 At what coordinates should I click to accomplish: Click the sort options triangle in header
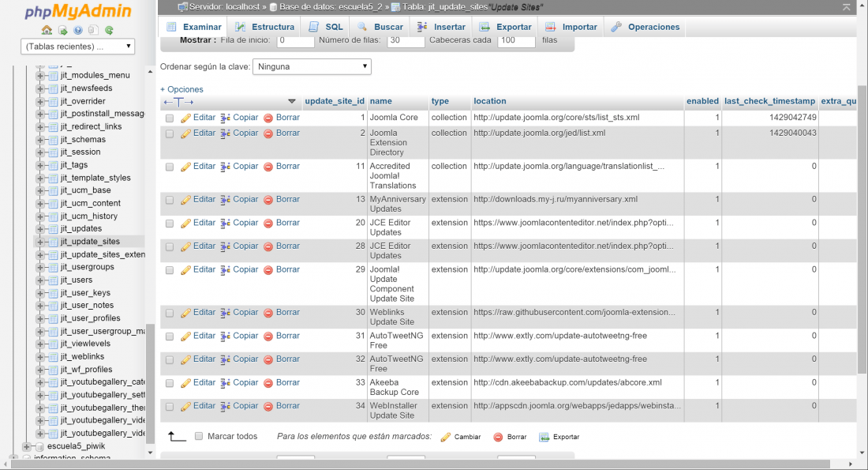[292, 101]
